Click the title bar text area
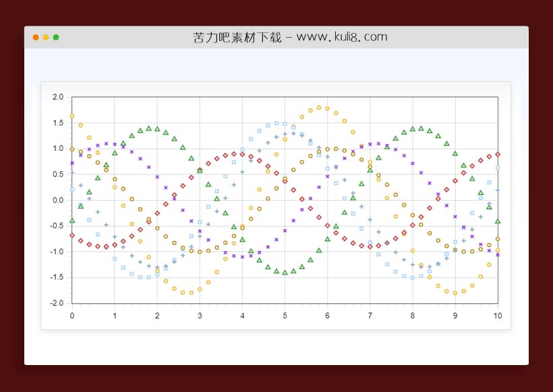 click(290, 36)
